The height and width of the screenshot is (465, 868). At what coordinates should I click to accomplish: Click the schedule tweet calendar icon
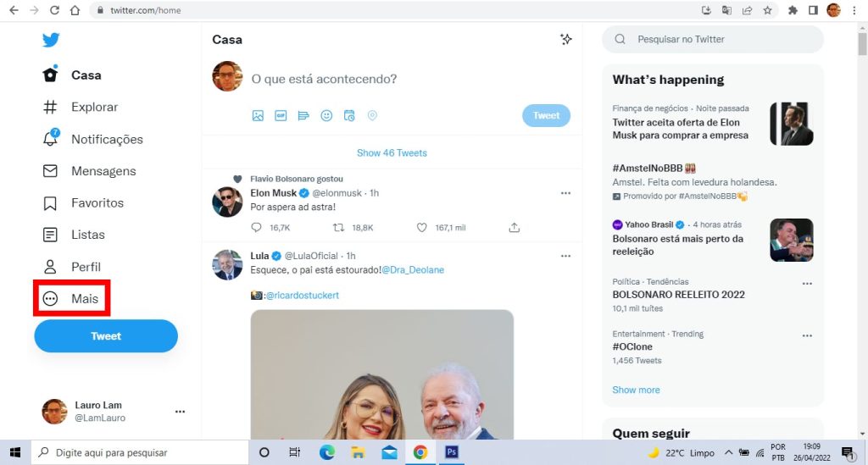point(349,115)
